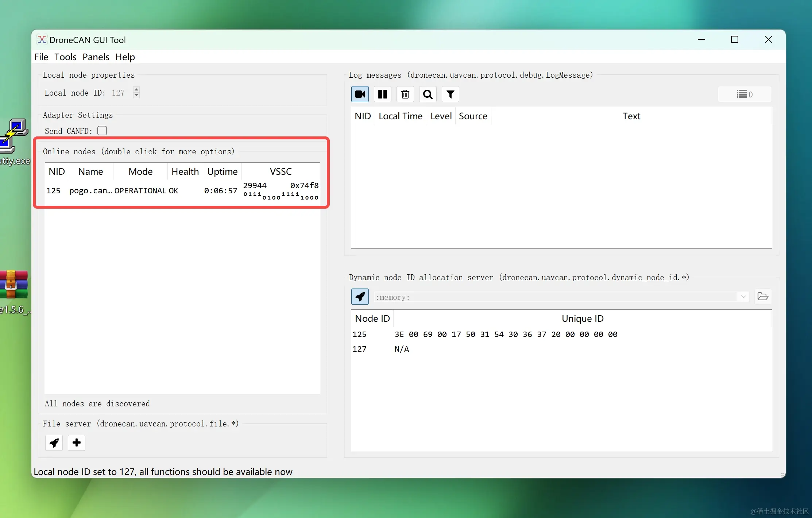Add a file server path with the plus icon
This screenshot has height=518, width=812.
(x=77, y=442)
